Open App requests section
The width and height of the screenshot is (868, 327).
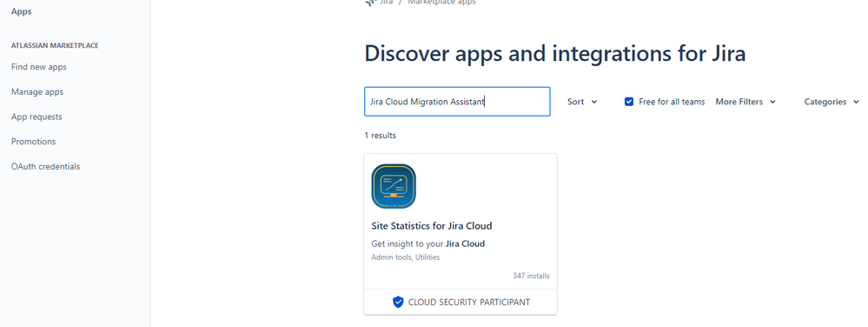[x=36, y=117]
